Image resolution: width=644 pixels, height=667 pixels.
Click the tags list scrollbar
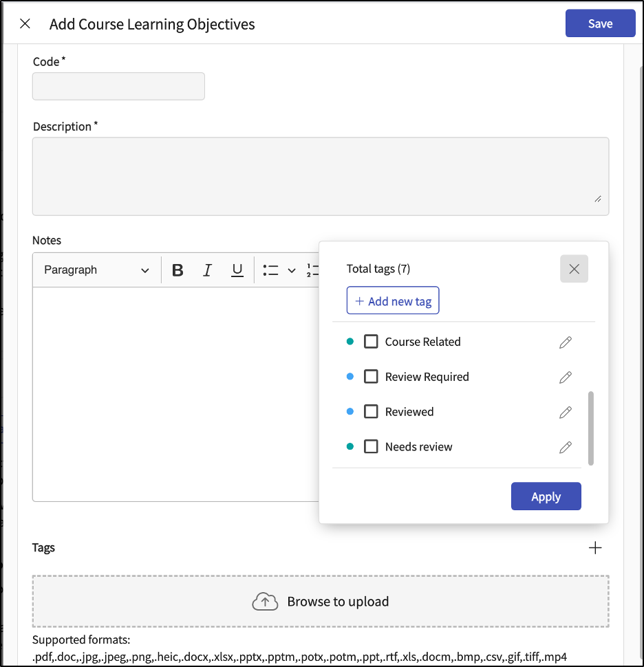[590, 428]
